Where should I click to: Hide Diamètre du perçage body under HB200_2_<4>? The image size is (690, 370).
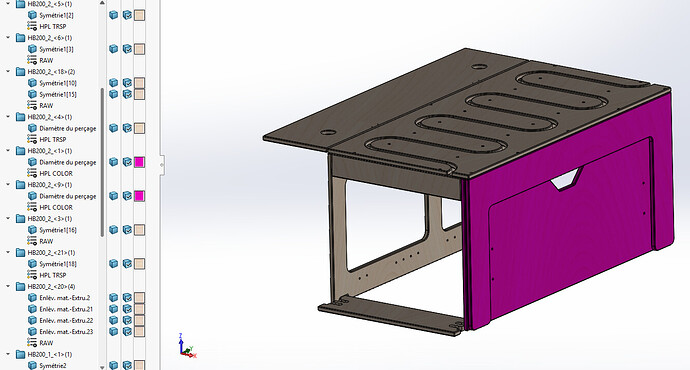pyautogui.click(x=114, y=128)
